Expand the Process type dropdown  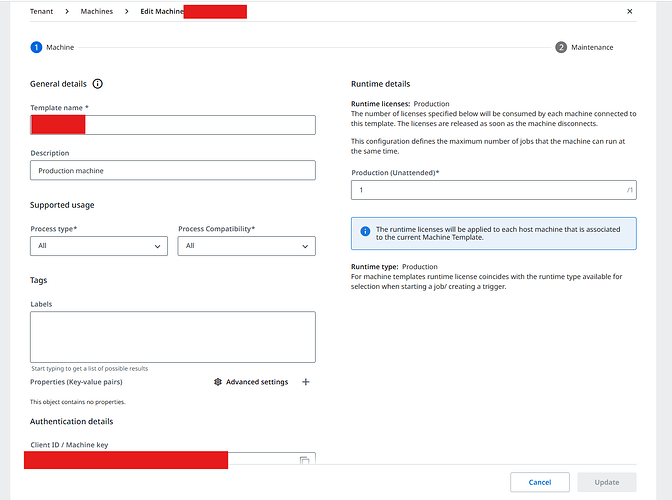98,246
